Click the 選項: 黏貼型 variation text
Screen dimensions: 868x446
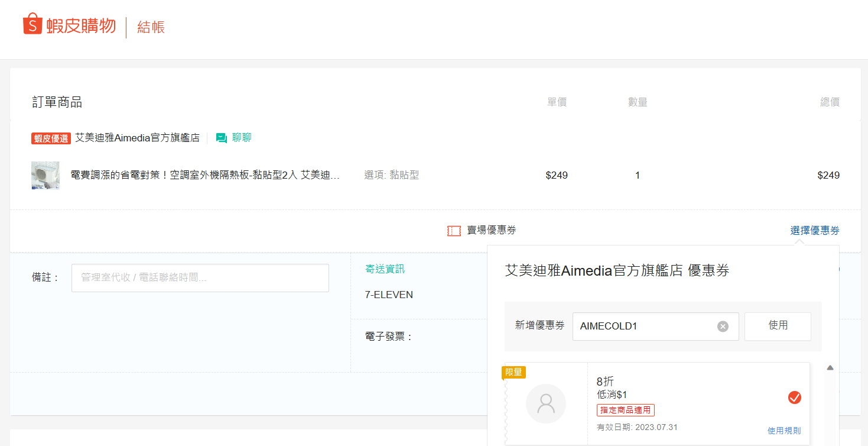392,175
